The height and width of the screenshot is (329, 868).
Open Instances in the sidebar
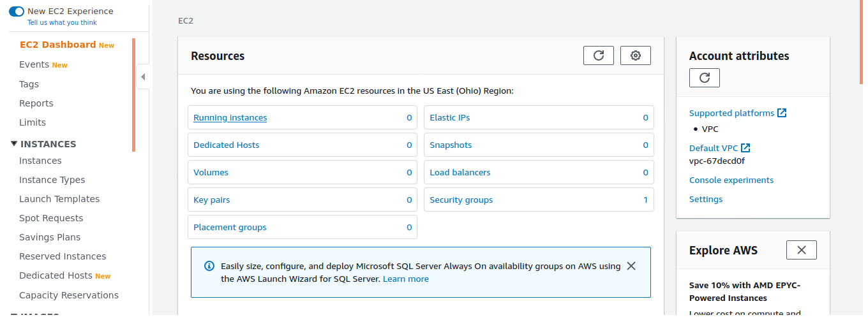click(40, 161)
